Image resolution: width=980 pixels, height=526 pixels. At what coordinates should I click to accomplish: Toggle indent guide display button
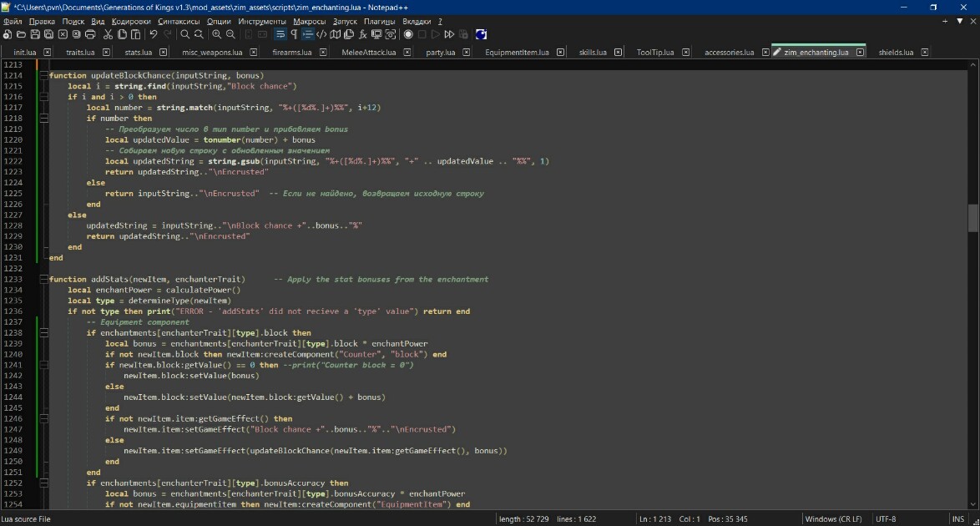(307, 34)
